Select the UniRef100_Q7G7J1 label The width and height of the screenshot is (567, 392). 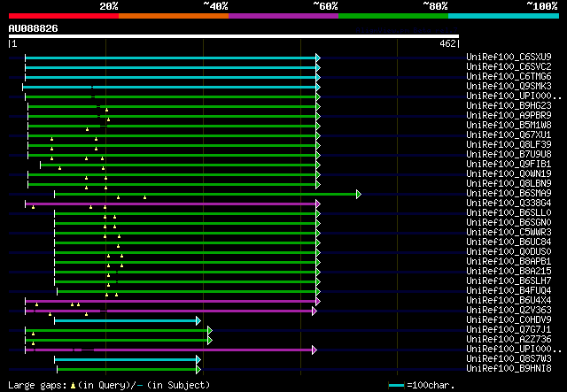(x=509, y=330)
